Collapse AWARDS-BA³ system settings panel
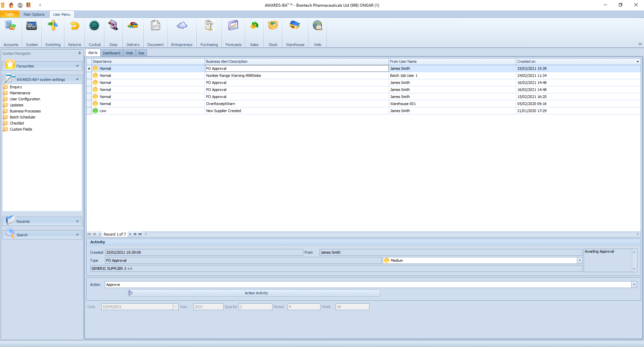Image resolution: width=644 pixels, height=347 pixels. click(77, 80)
